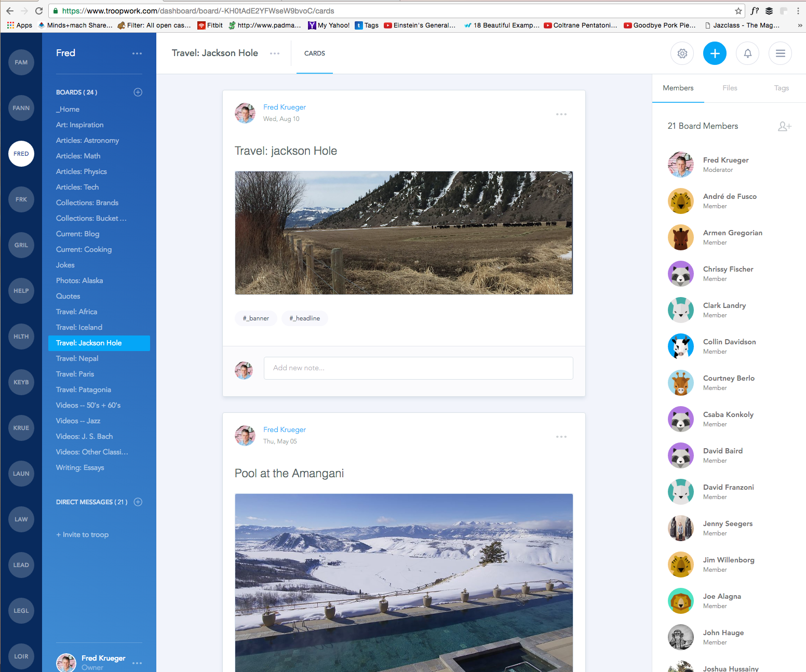Show more bookmarks via chevron

(x=800, y=25)
